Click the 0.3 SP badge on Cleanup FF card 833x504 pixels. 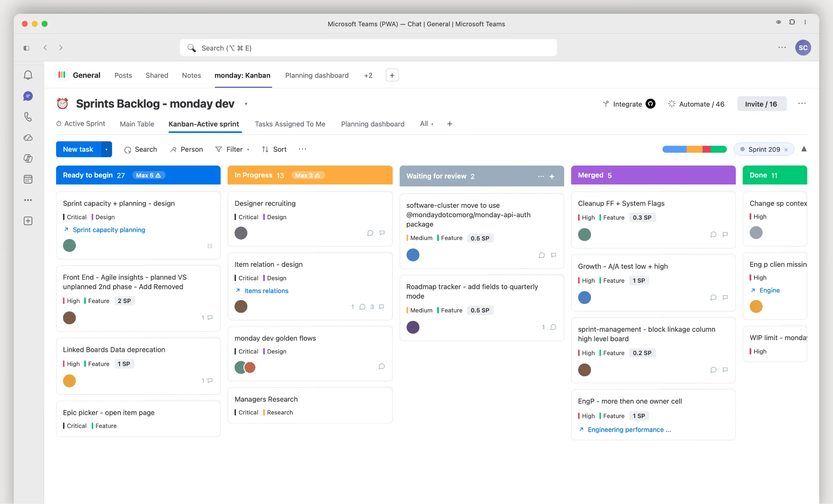[x=642, y=218]
